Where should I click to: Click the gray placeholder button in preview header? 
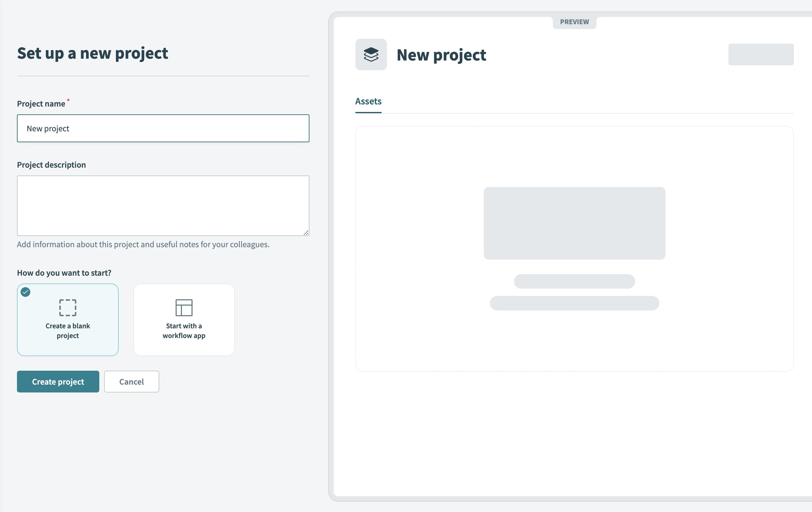[761, 54]
